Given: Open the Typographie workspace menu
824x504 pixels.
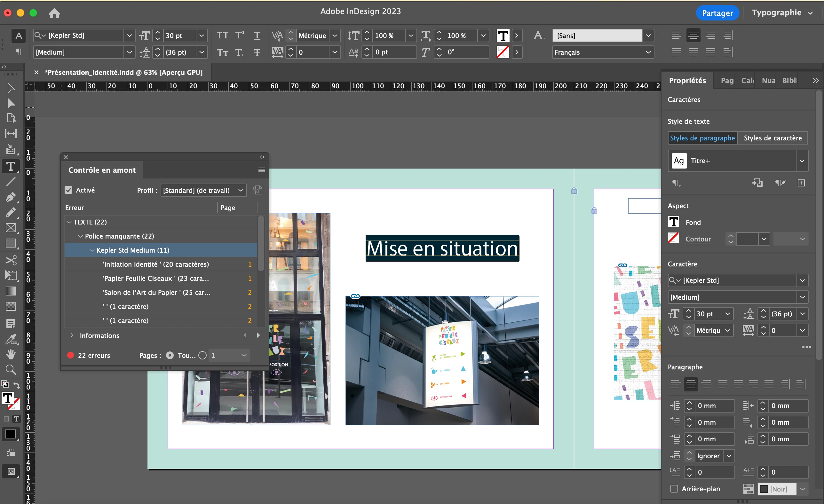Looking at the screenshot, I should pyautogui.click(x=781, y=13).
